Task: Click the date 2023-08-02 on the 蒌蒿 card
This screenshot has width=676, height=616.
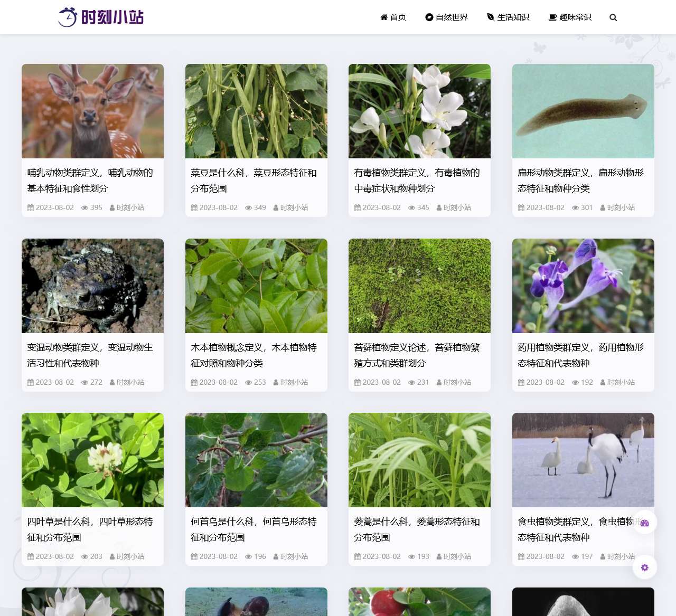Action: click(382, 557)
